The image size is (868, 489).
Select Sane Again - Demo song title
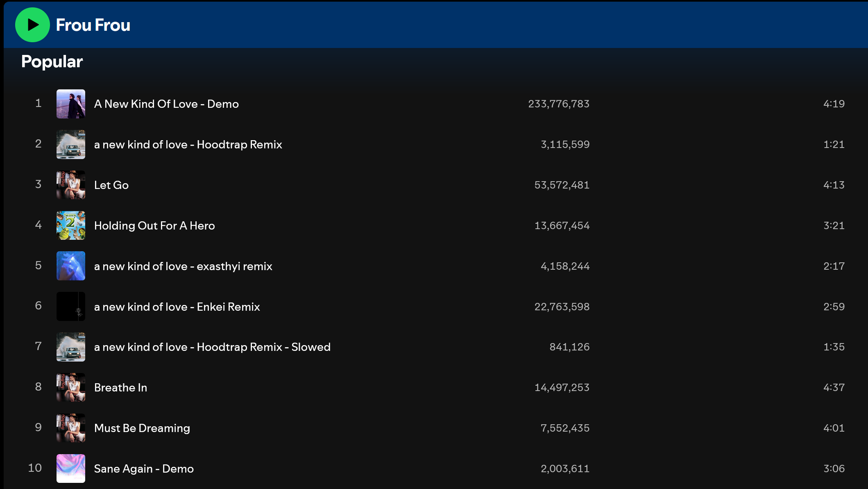tap(144, 469)
